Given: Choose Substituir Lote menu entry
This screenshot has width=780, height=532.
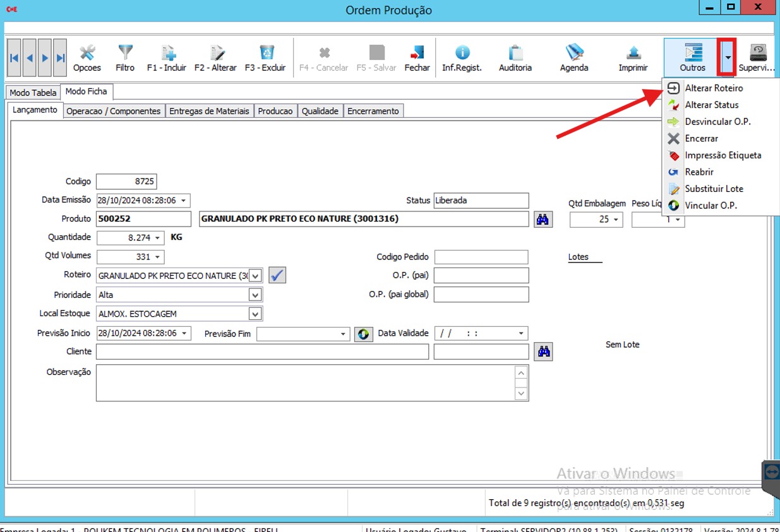Looking at the screenshot, I should tap(714, 189).
